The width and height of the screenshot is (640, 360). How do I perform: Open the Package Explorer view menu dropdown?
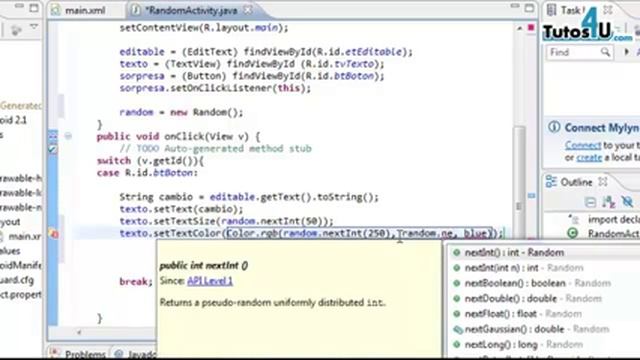[34, 28]
